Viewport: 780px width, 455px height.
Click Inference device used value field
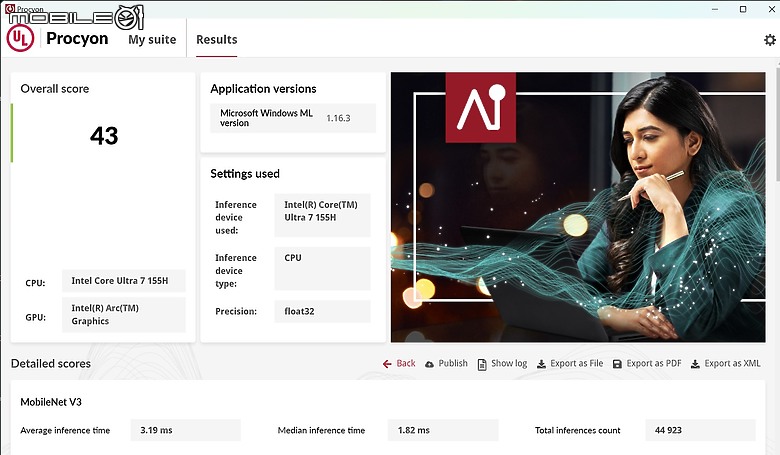pyautogui.click(x=322, y=215)
